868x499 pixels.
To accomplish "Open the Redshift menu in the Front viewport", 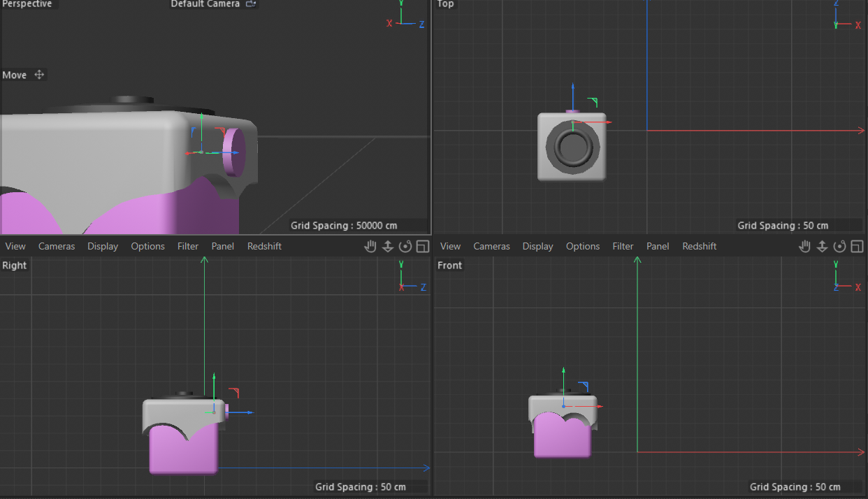I will coord(699,246).
